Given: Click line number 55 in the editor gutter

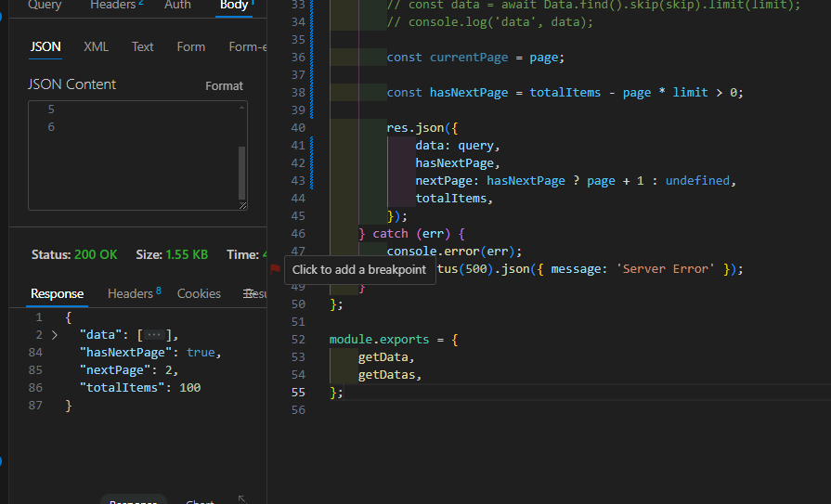Looking at the screenshot, I should point(298,393).
